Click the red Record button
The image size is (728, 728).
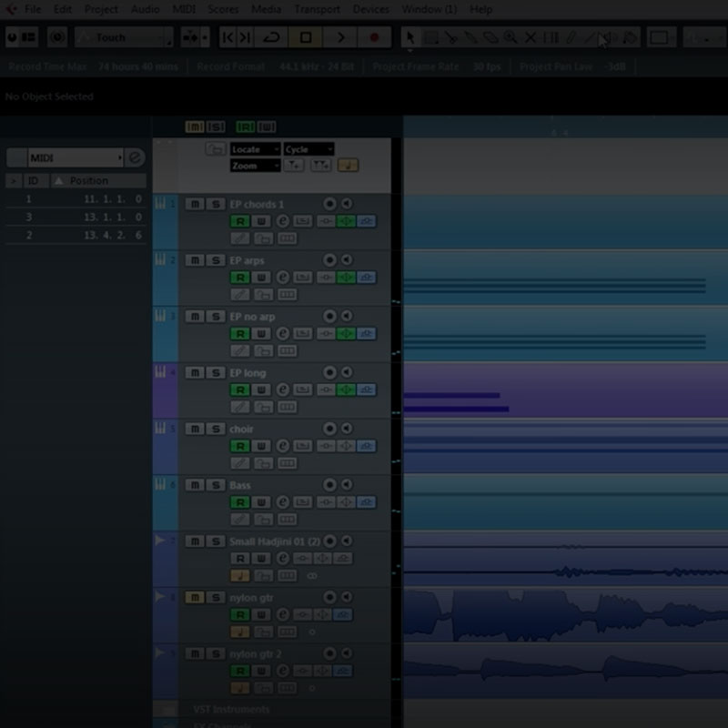point(374,37)
